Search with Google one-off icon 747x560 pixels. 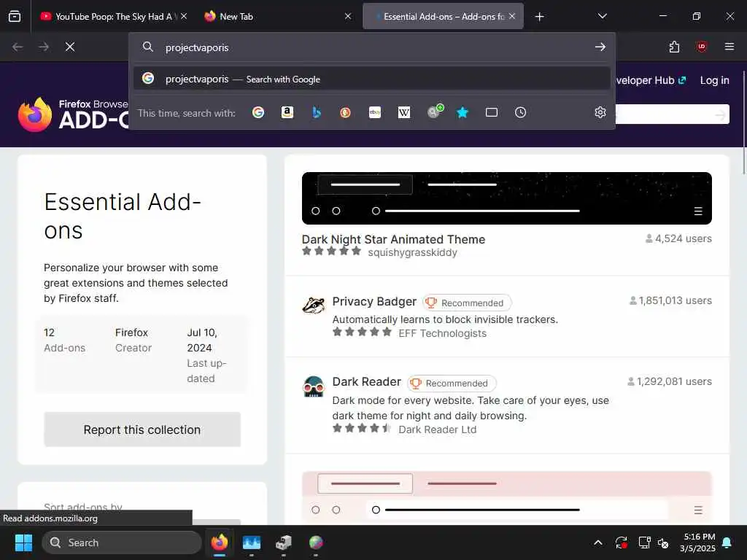(258, 112)
